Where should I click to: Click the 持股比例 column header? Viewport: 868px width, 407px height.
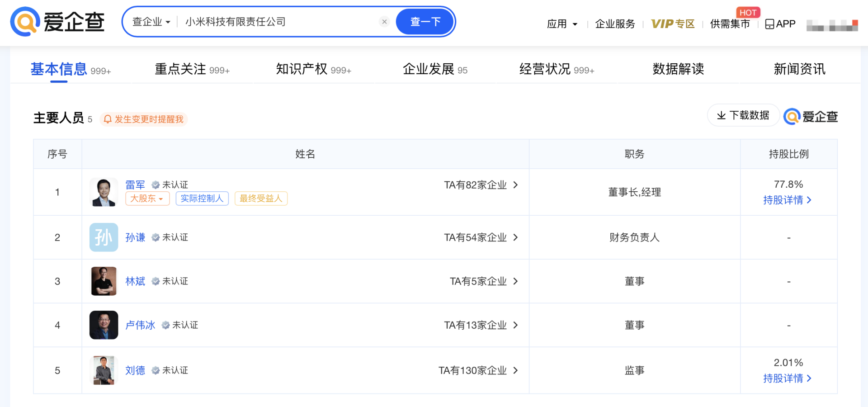788,154
